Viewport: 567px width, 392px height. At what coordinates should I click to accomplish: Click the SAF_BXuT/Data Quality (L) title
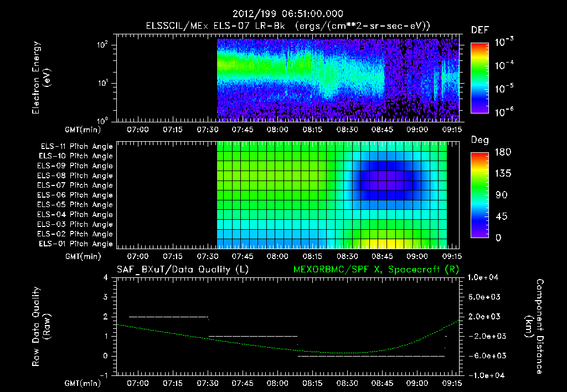tap(183, 270)
